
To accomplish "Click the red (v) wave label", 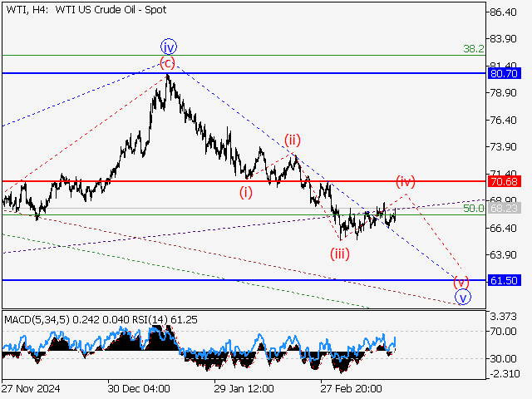I will pos(461,280).
